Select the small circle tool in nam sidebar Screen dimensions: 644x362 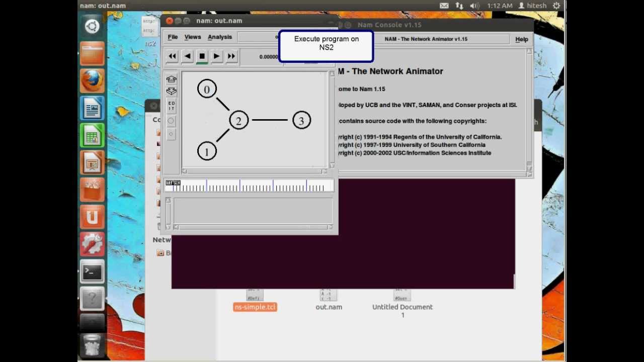point(171,134)
